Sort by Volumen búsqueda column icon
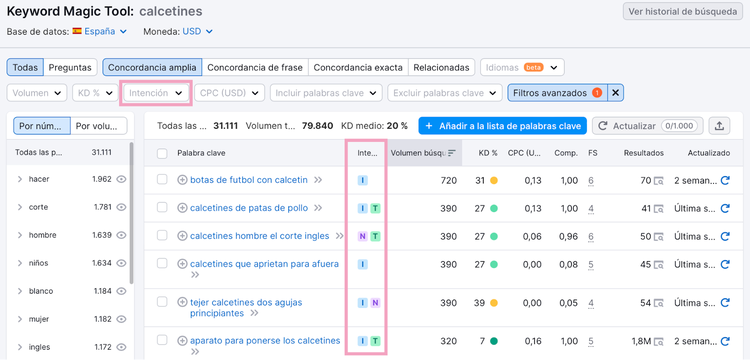The height and width of the screenshot is (360, 750). [x=452, y=153]
